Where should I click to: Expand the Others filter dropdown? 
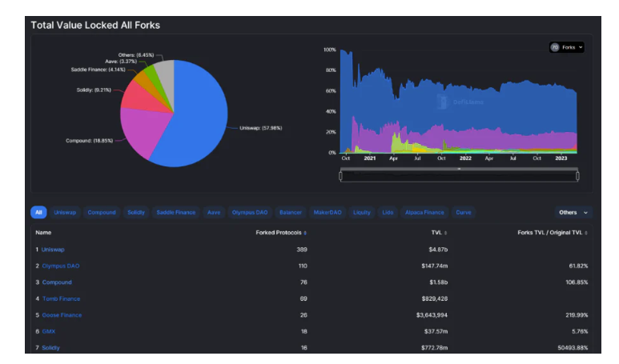tap(573, 212)
